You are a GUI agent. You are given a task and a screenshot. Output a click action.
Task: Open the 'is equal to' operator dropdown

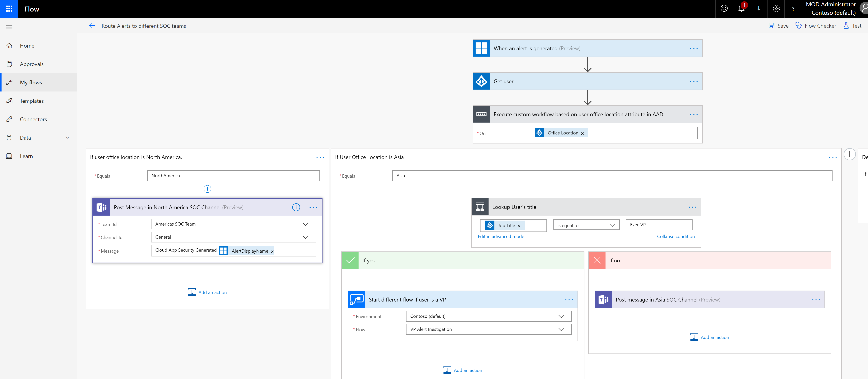(613, 225)
